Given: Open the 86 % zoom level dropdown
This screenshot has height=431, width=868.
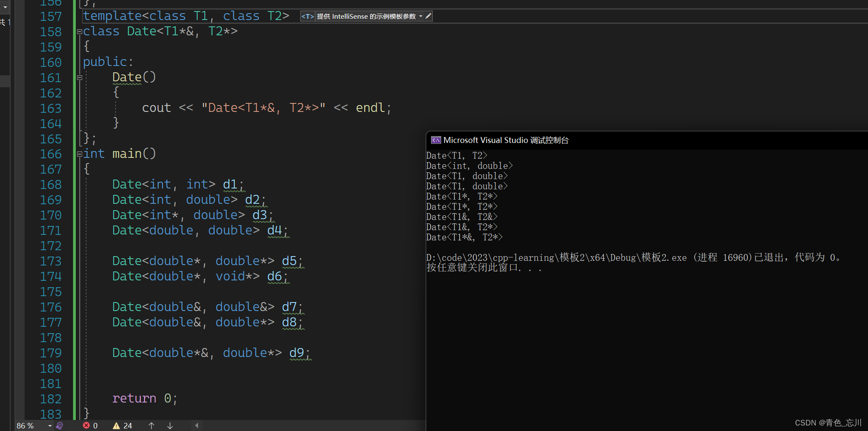Looking at the screenshot, I should coord(50,425).
